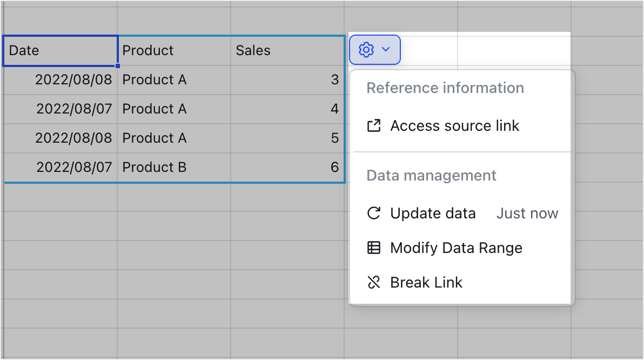The height and width of the screenshot is (360, 644).
Task: Click the Data management section header
Action: point(431,175)
